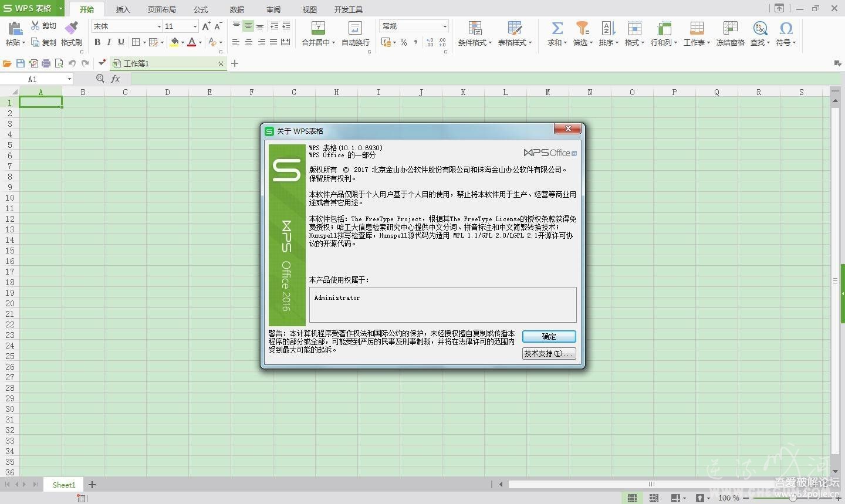Toggle italic formatting
The image size is (845, 504).
pos(109,42)
